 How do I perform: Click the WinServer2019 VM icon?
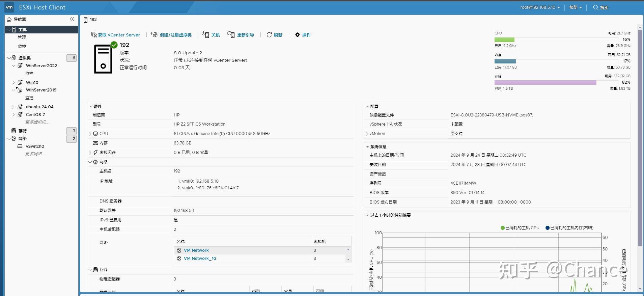coord(20,90)
